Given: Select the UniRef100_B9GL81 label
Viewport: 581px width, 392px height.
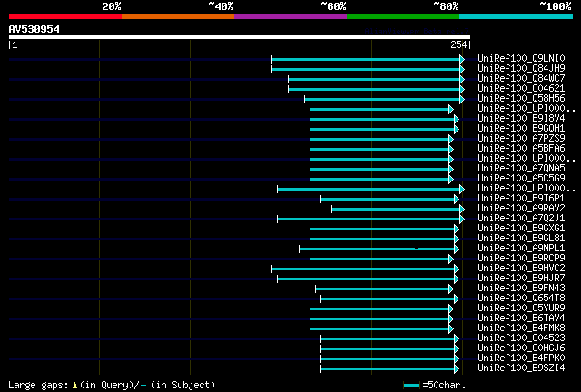Looking at the screenshot, I should pyautogui.click(x=521, y=239).
